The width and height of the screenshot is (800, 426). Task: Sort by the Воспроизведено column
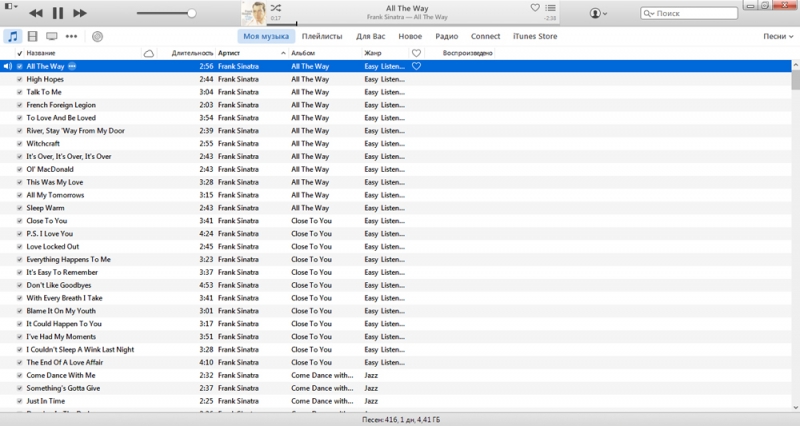point(467,53)
